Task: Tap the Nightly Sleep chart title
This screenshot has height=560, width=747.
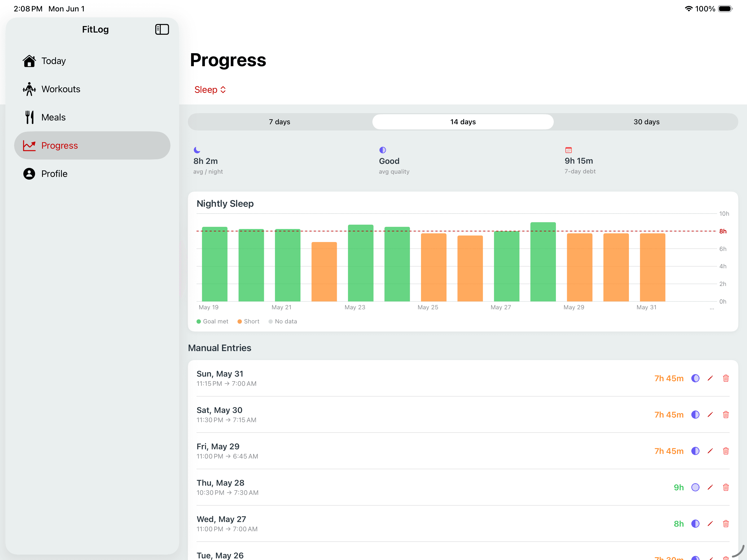Action: point(225,203)
